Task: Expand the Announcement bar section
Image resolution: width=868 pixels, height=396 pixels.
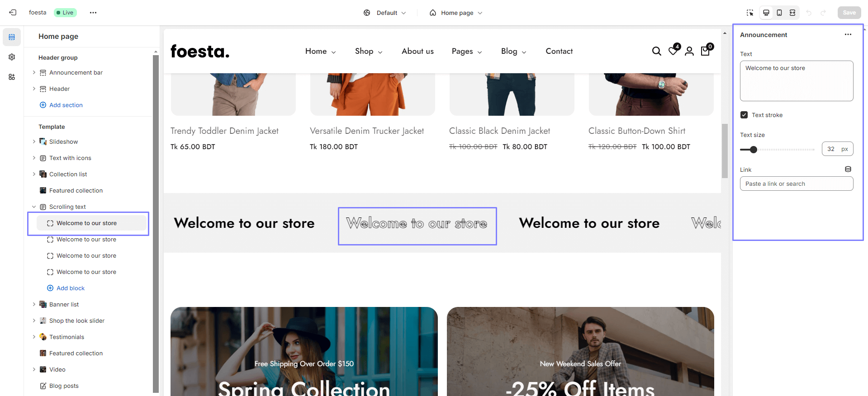Action: [x=34, y=72]
